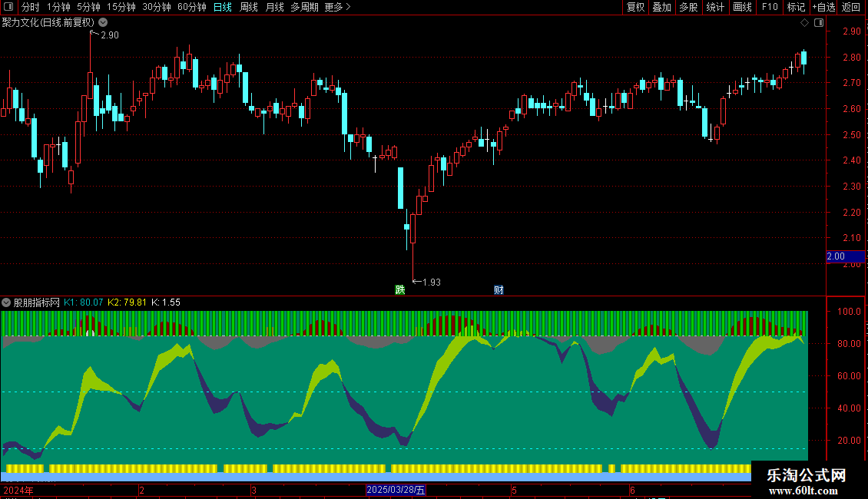Click the blue 财 financial event marker
The image size is (868, 499).
499,290
